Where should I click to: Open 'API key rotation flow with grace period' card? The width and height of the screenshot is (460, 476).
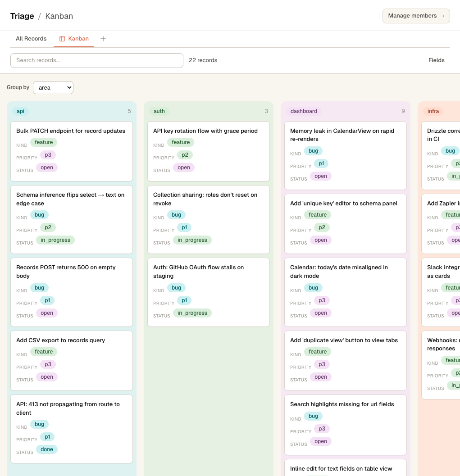(209, 151)
